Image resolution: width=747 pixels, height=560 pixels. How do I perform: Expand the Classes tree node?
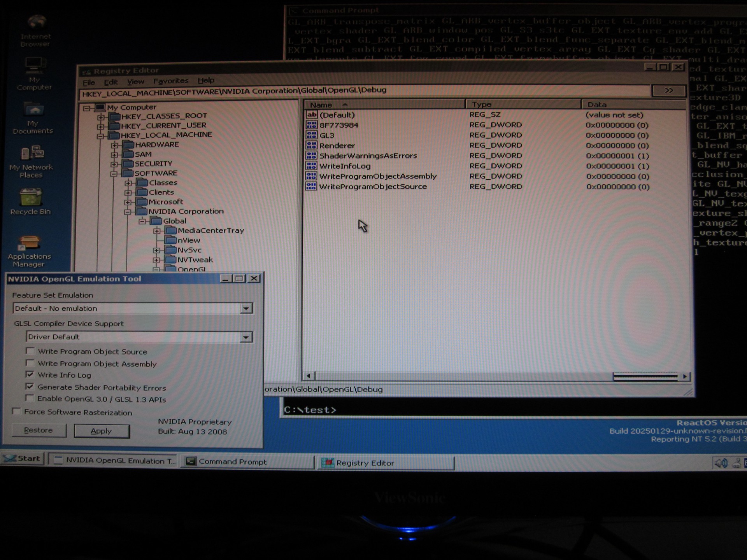[x=128, y=183]
